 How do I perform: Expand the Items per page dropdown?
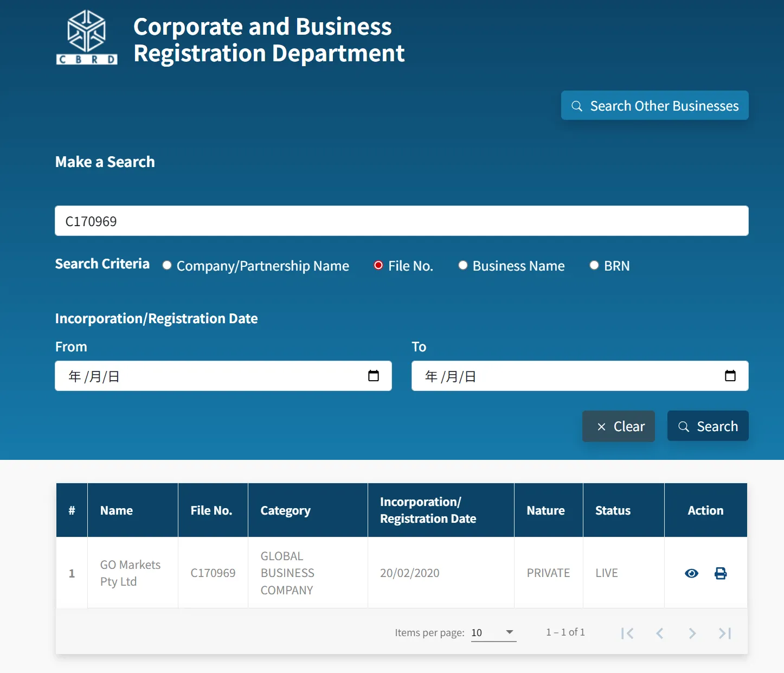tap(493, 632)
